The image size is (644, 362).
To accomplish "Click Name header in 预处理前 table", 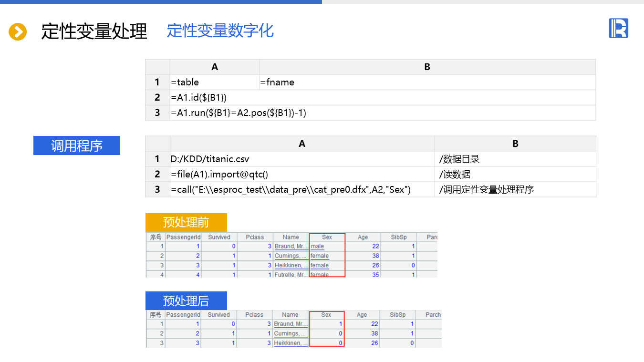I will pyautogui.click(x=291, y=237).
